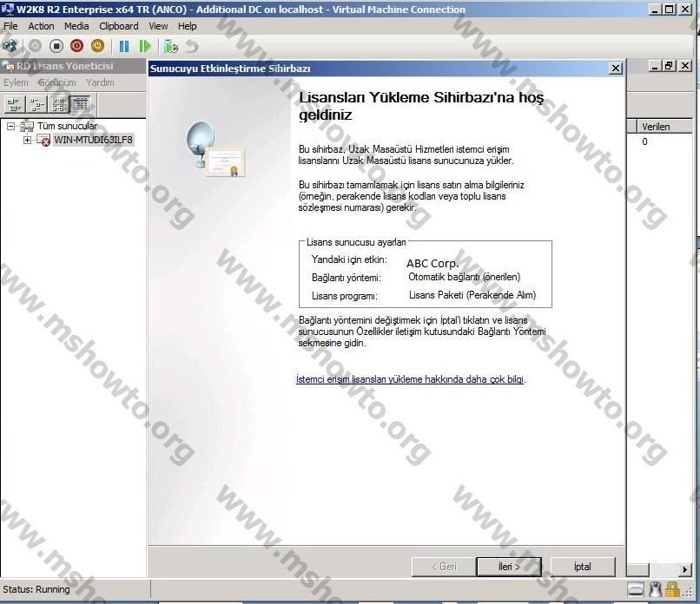Click the Ctrl+Alt+Delete toolbar icon
This screenshot has height=604, width=700.
10,46
